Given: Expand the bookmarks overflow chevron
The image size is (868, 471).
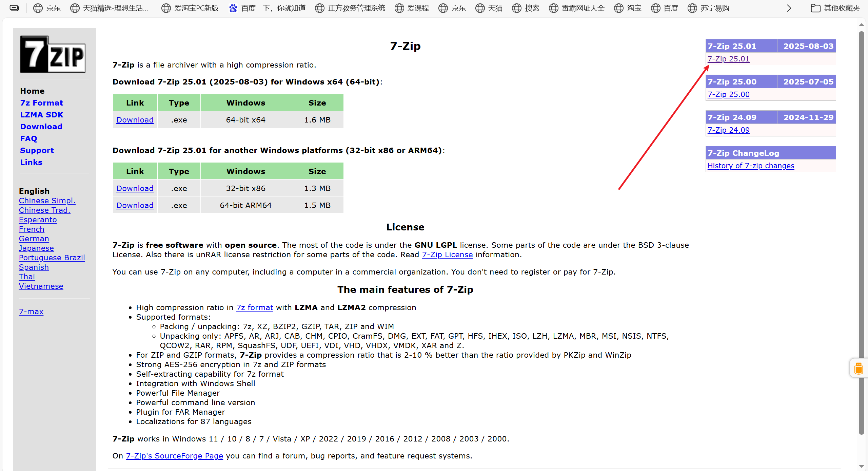Looking at the screenshot, I should coord(789,8).
